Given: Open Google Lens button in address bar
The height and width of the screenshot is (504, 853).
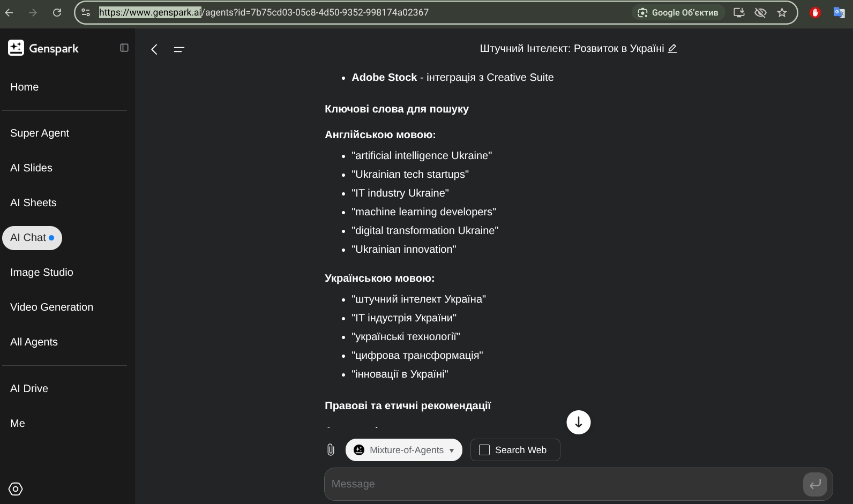Looking at the screenshot, I should pos(679,12).
